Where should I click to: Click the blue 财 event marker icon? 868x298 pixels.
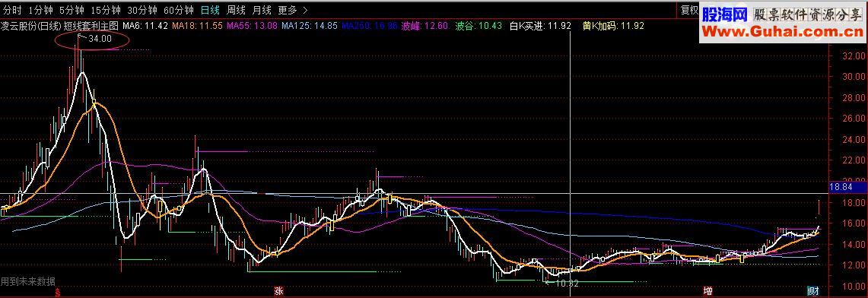812,291
